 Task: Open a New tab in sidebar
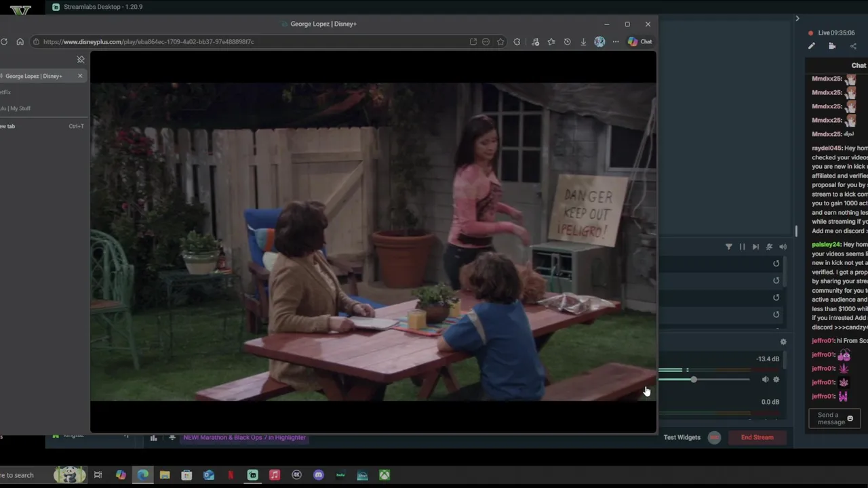click(42, 126)
